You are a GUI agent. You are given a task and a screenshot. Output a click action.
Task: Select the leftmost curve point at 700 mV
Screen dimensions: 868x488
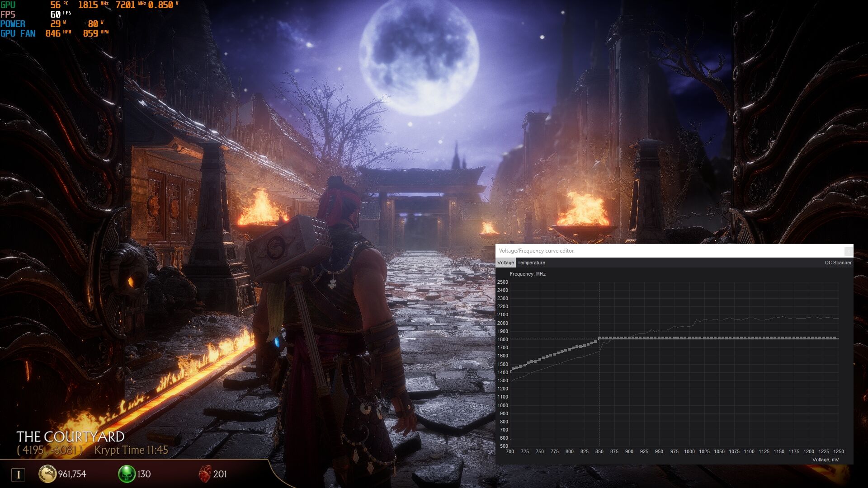pyautogui.click(x=510, y=371)
